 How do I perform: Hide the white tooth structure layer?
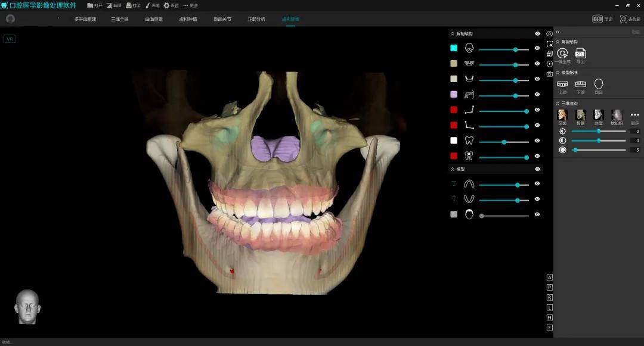537,141
